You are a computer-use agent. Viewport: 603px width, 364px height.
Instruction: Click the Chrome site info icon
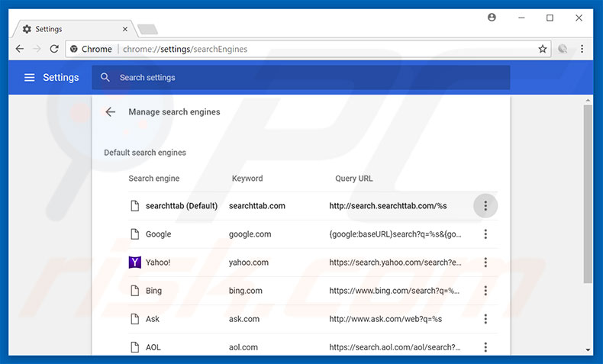click(x=74, y=49)
